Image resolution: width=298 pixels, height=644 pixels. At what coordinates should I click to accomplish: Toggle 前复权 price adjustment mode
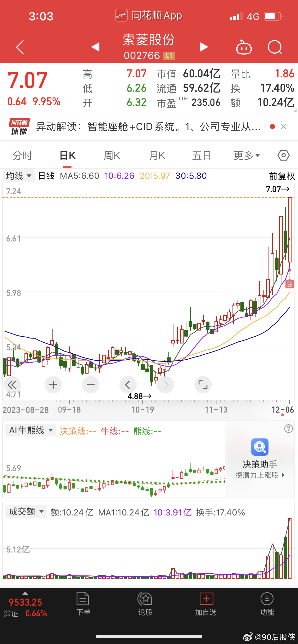coord(282,176)
